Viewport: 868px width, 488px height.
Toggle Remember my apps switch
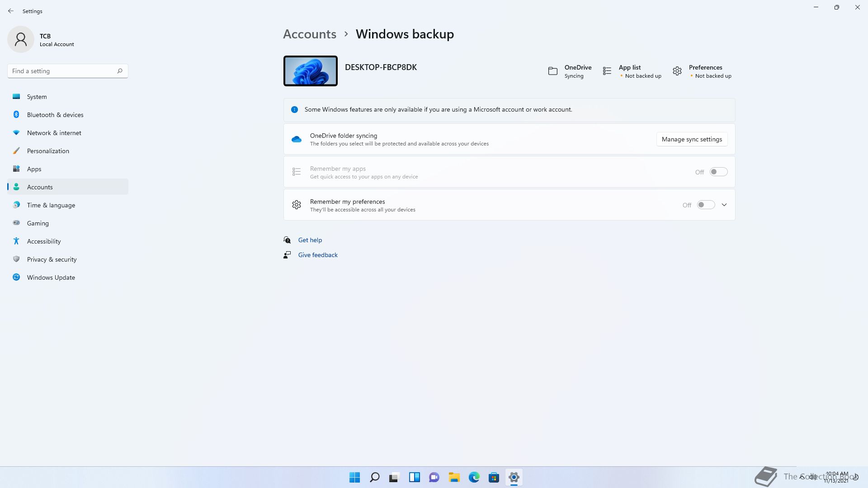pos(718,172)
